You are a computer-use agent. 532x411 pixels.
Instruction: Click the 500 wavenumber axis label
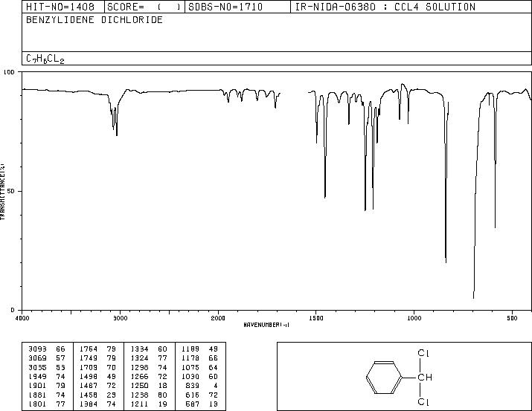512,318
